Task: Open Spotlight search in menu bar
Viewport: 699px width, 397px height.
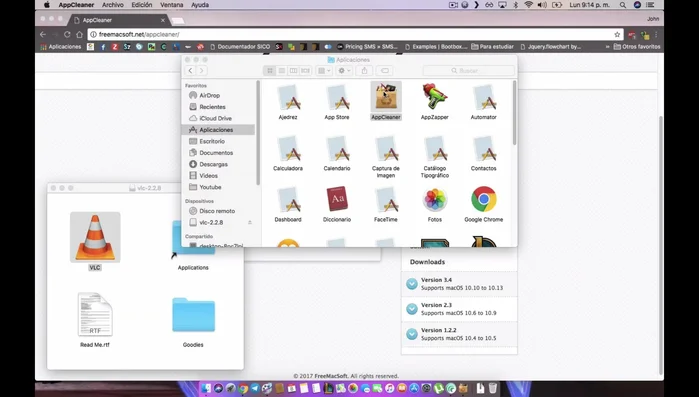Action: click(622, 5)
